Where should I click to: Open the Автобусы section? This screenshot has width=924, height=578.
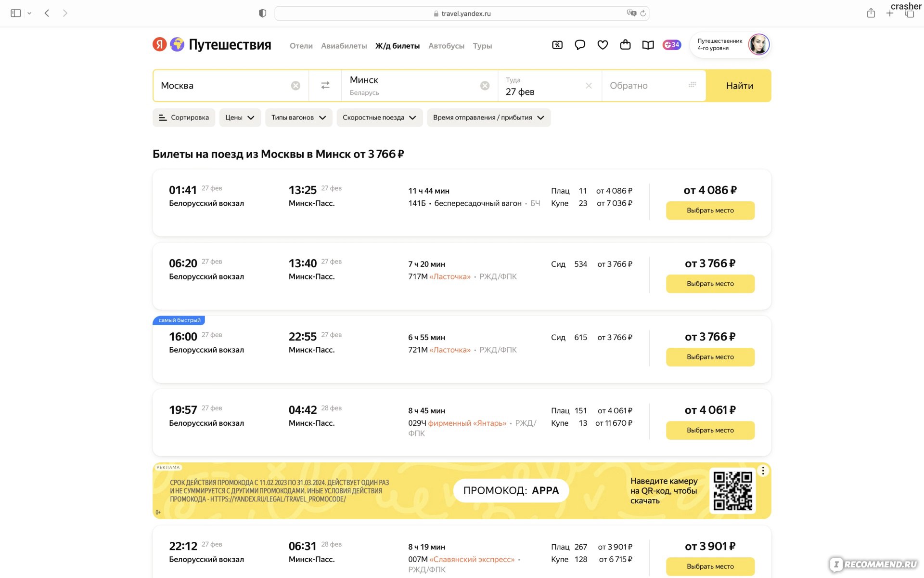coord(446,46)
